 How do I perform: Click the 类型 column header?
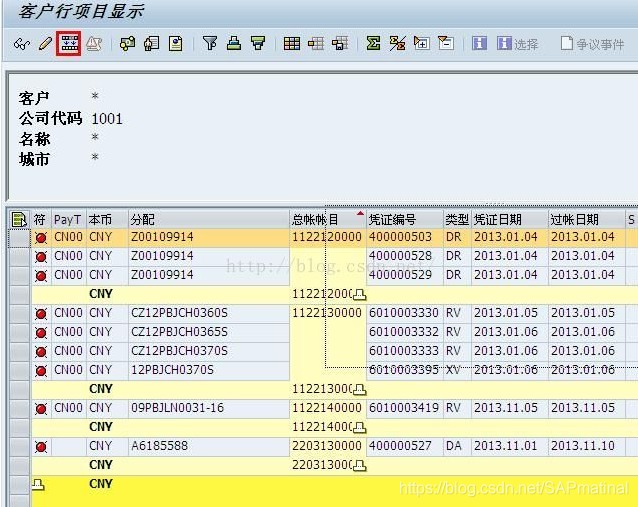point(457,220)
